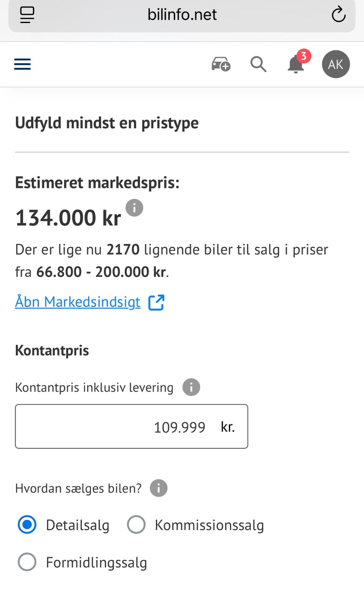Click the Formidlingssalg label text

(96, 563)
